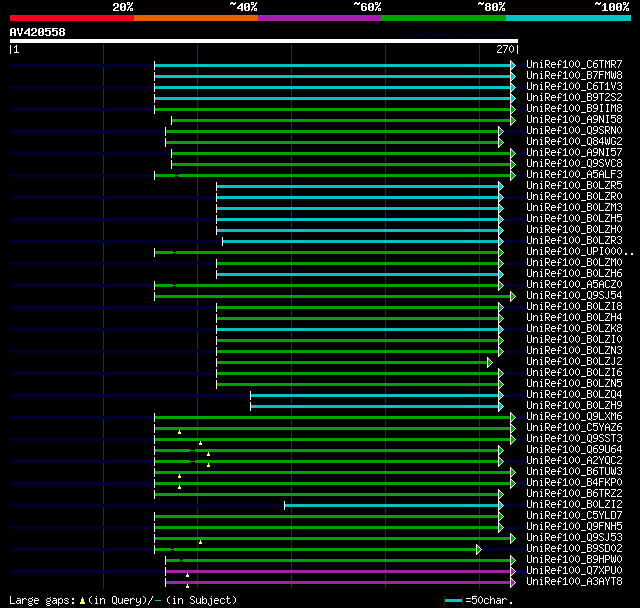The image size is (640, 608).
Task: Select the UniRef100_Q7XPU0 label
Action: click(x=574, y=571)
